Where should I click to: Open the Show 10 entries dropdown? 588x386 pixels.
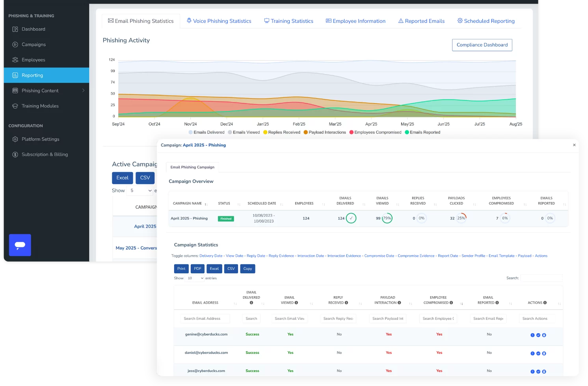195,278
